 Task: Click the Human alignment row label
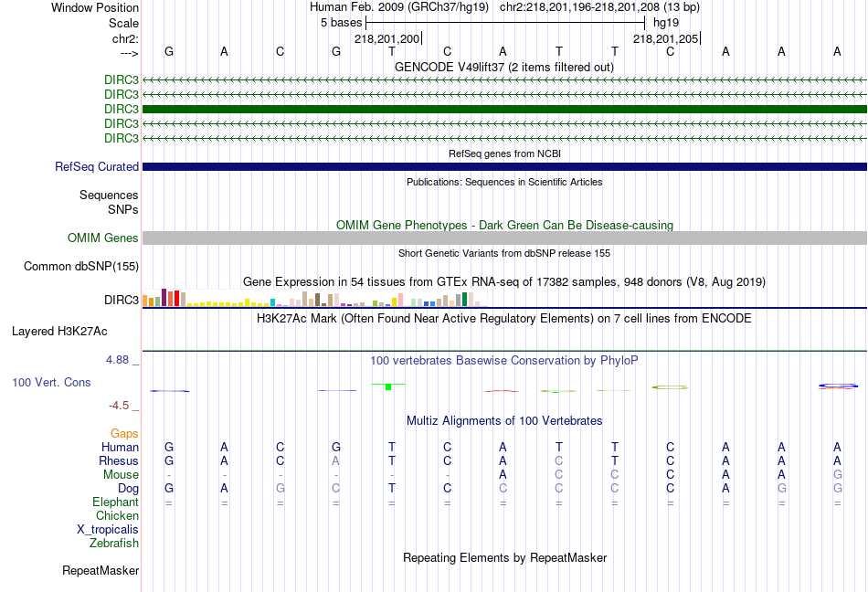click(120, 447)
